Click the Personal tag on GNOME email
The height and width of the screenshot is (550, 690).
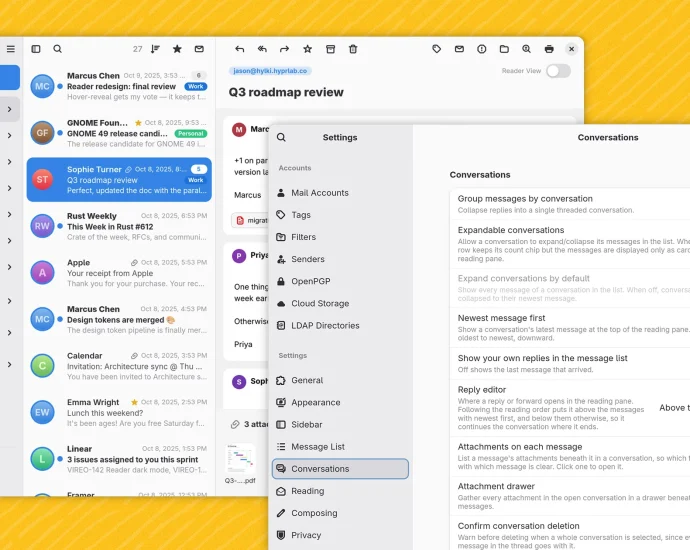click(x=191, y=133)
